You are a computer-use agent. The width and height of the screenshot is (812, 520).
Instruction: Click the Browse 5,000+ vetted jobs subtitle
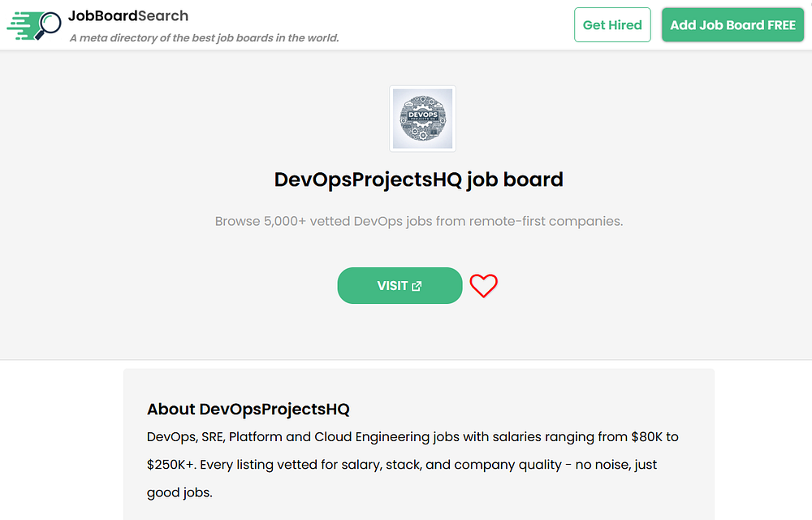(x=418, y=221)
